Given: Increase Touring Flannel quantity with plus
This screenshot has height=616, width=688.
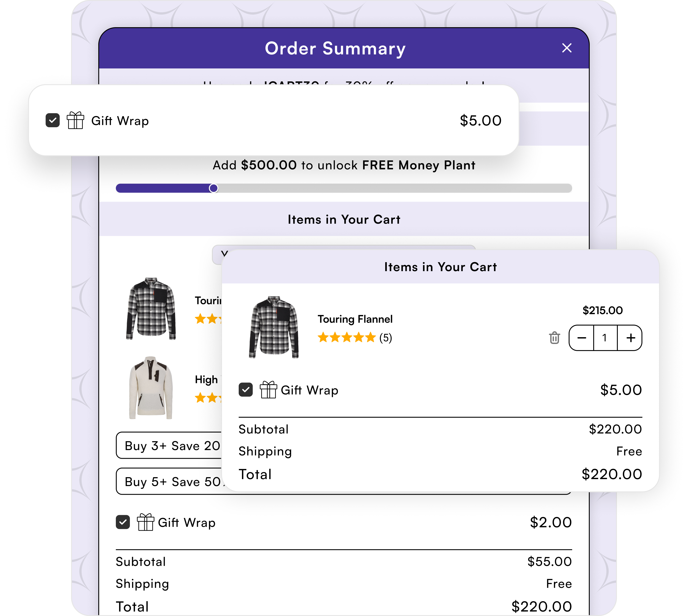Looking at the screenshot, I should point(631,338).
